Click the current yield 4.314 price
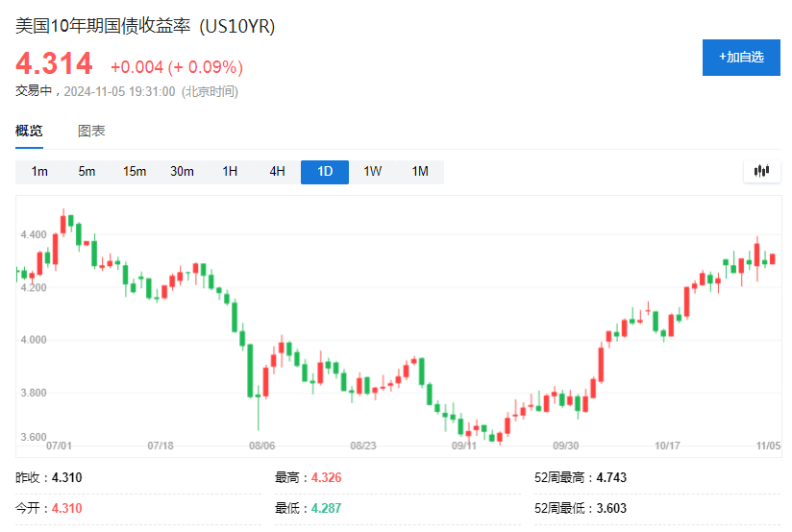The image size is (792, 532). pyautogui.click(x=54, y=64)
